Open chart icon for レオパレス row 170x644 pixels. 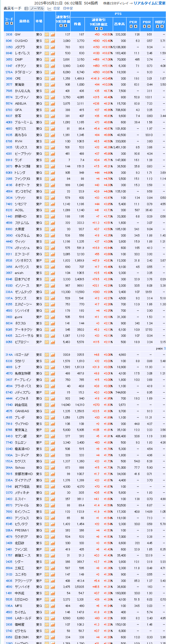pos(52,53)
